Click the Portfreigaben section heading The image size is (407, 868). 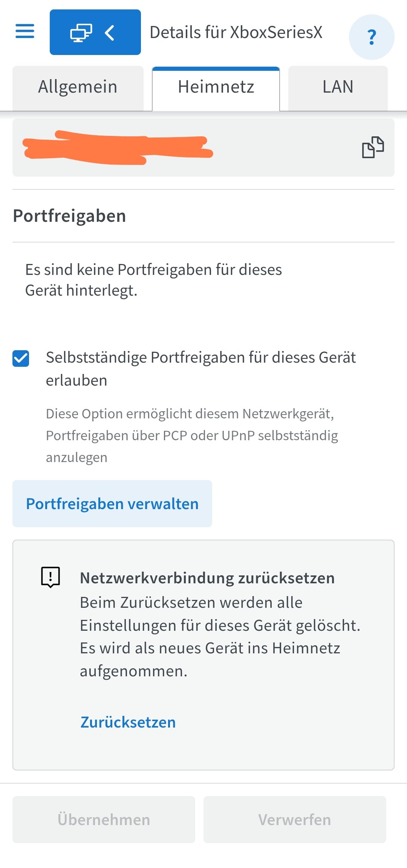70,216
